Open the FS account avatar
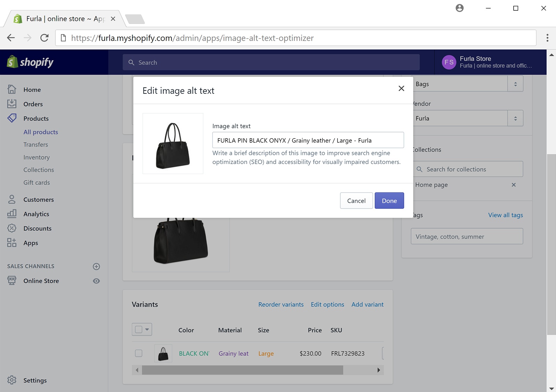The height and width of the screenshot is (392, 556). click(449, 62)
